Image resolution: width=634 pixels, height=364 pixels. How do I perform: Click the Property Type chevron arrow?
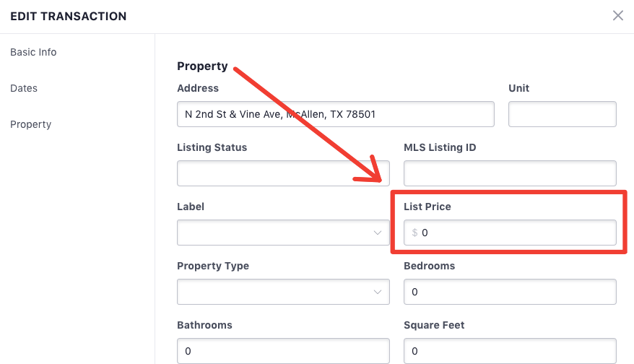(x=378, y=292)
